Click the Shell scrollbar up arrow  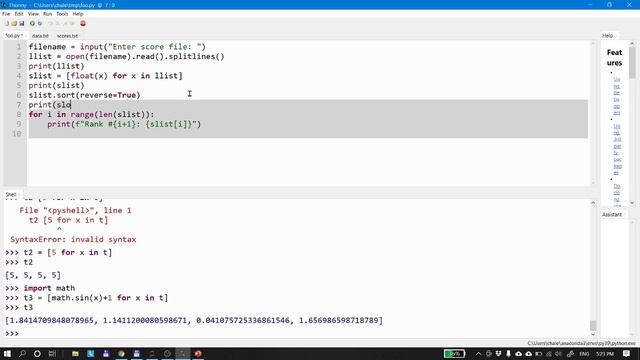(x=593, y=202)
